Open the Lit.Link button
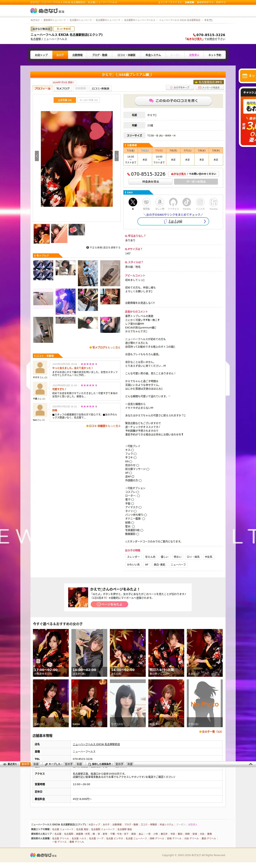Image resolution: width=256 pixels, height=868 pixels. [173, 221]
